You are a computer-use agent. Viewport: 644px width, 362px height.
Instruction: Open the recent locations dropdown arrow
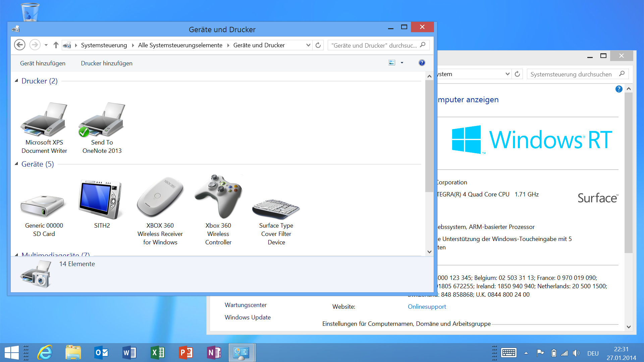46,45
